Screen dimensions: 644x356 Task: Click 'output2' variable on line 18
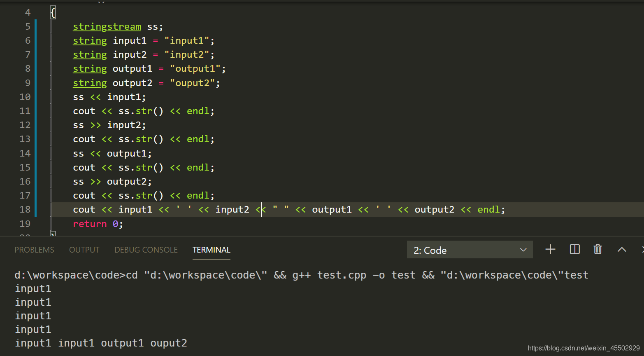coord(435,210)
